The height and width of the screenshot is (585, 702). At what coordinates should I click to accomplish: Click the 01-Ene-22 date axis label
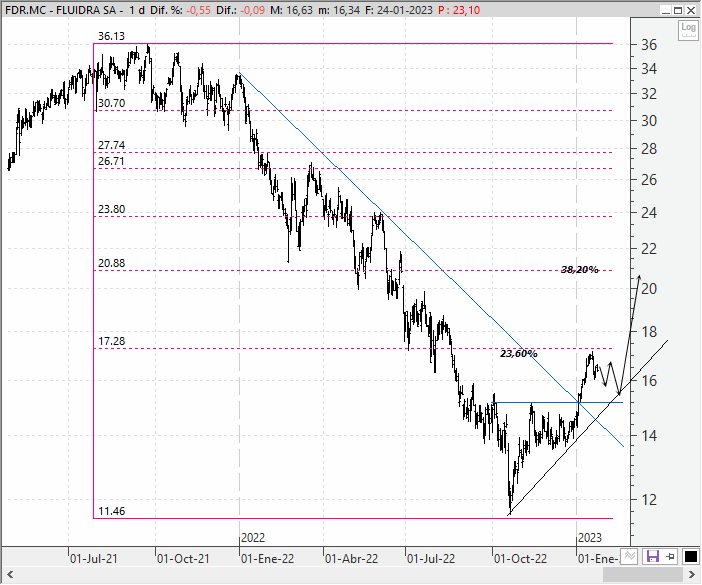click(267, 559)
